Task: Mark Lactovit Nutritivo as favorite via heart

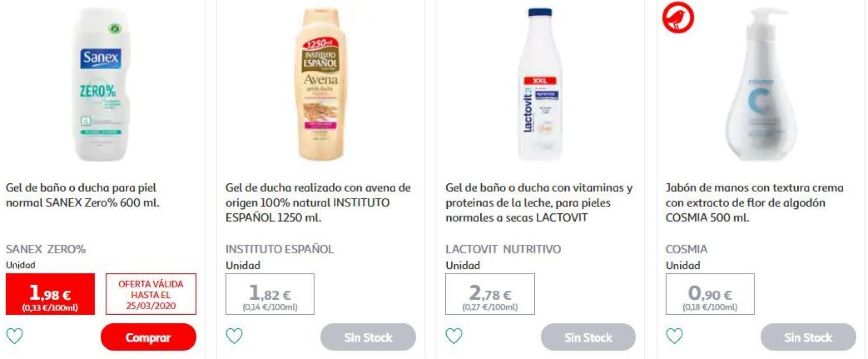Action: tap(454, 336)
